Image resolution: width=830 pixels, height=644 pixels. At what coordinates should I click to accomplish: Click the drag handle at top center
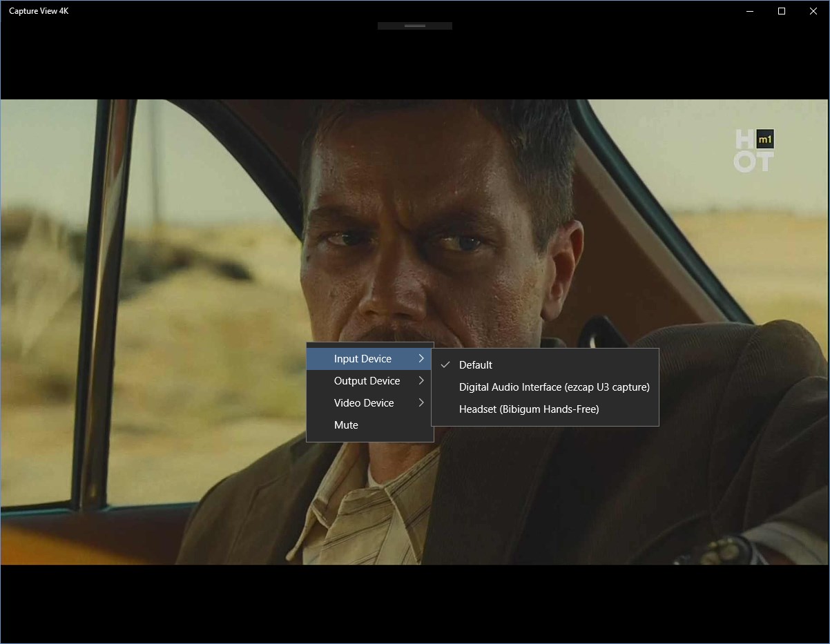point(415,26)
